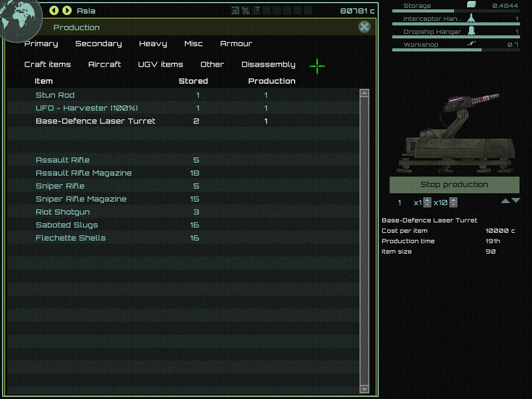Select Stun Rod in production list
The image size is (532, 399).
point(183,95)
